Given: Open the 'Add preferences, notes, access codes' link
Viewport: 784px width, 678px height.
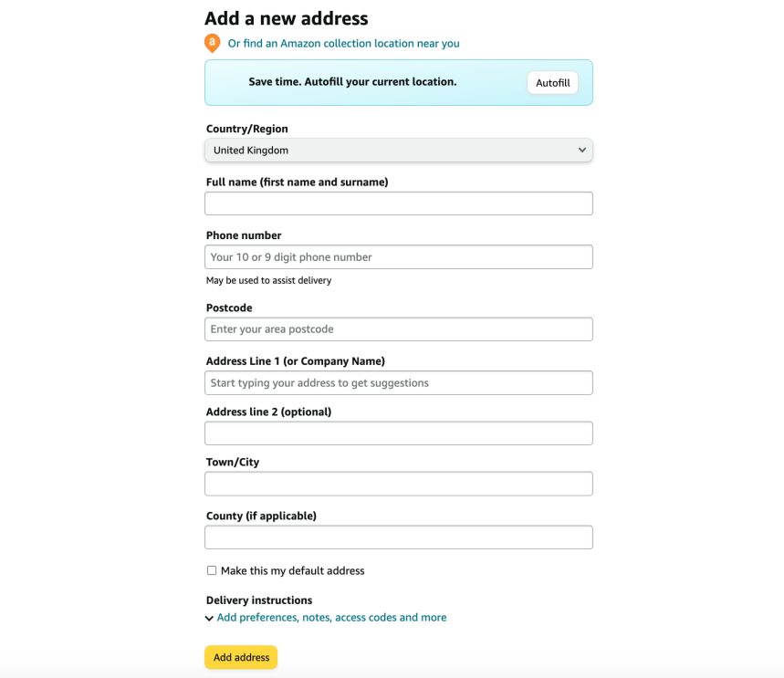Looking at the screenshot, I should [x=331, y=617].
